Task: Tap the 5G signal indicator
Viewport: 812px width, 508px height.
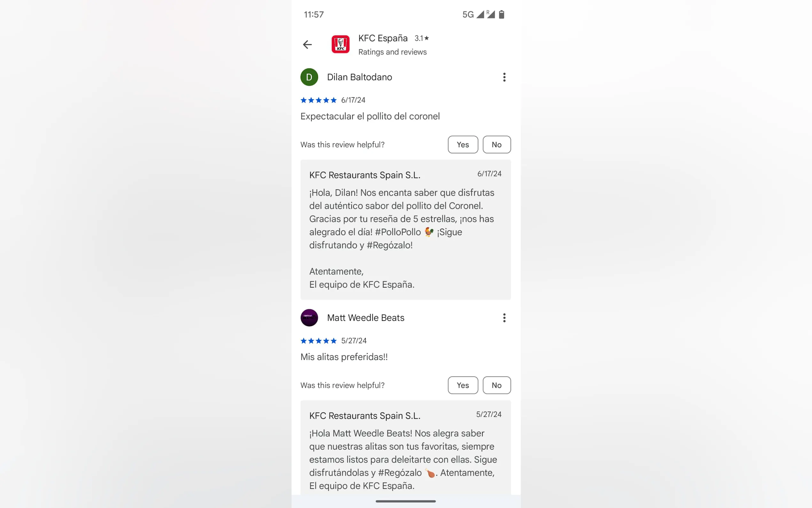Action: click(468, 14)
